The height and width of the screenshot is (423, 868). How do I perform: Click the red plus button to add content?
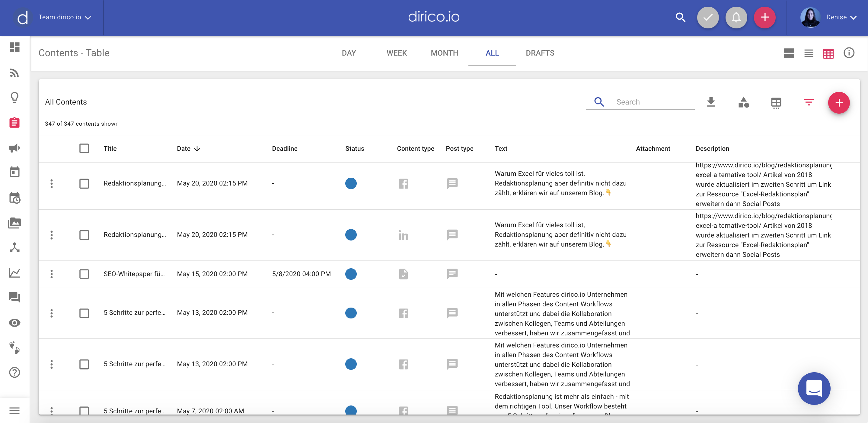click(x=839, y=102)
